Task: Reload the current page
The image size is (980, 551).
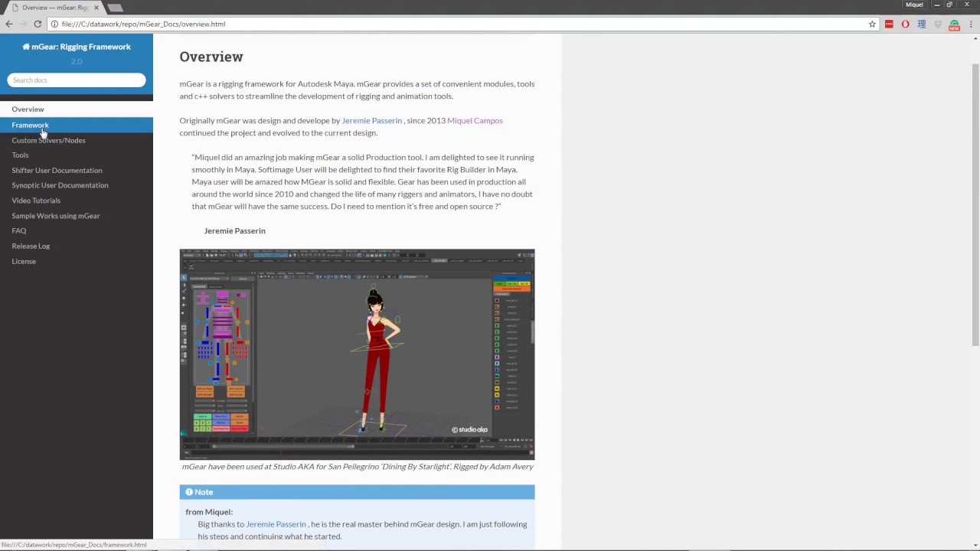Action: (38, 24)
